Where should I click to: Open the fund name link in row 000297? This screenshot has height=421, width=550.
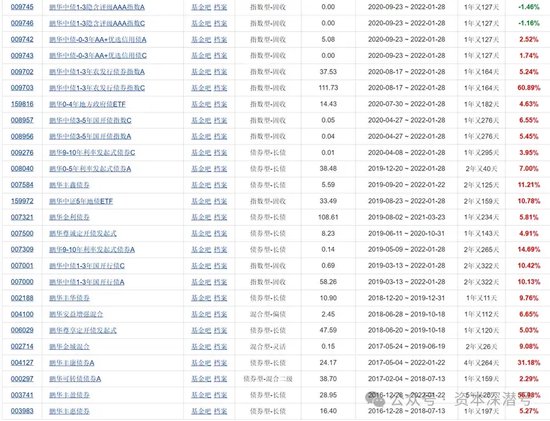coord(75,379)
